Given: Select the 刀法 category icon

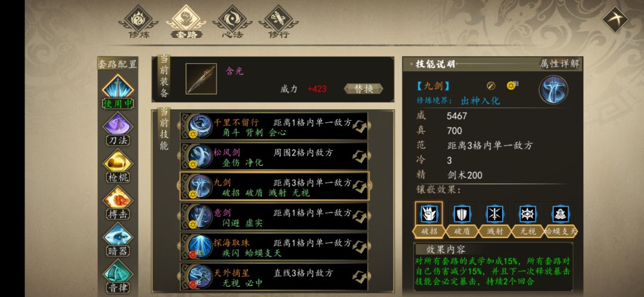Looking at the screenshot, I should point(118,124).
